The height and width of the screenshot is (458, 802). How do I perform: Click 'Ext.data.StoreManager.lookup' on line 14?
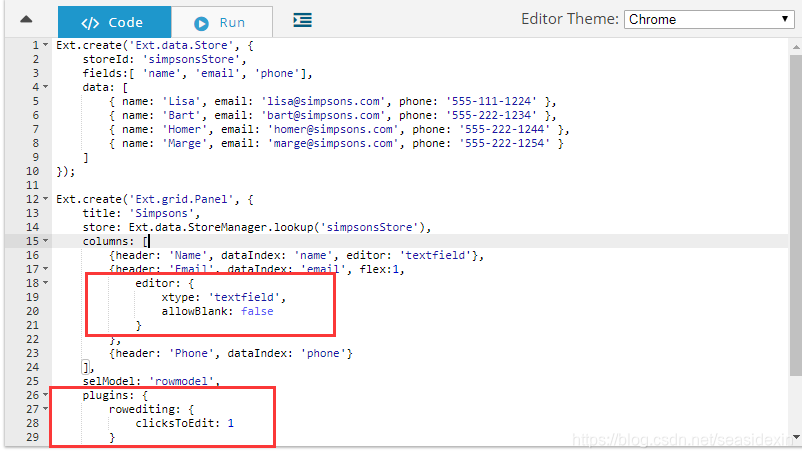(x=220, y=227)
